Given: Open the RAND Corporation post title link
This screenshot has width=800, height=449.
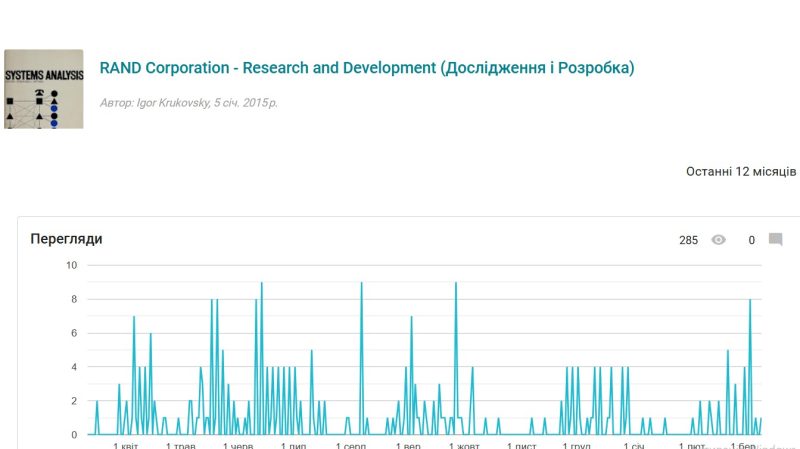Looking at the screenshot, I should click(367, 68).
